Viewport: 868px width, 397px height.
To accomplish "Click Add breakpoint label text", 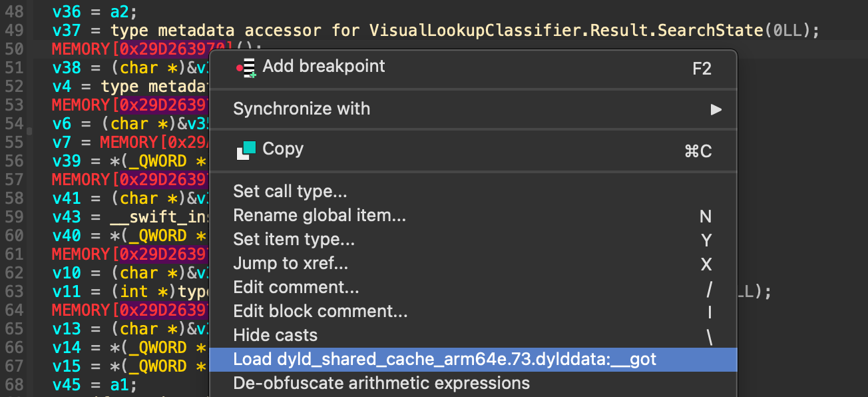I will (324, 67).
